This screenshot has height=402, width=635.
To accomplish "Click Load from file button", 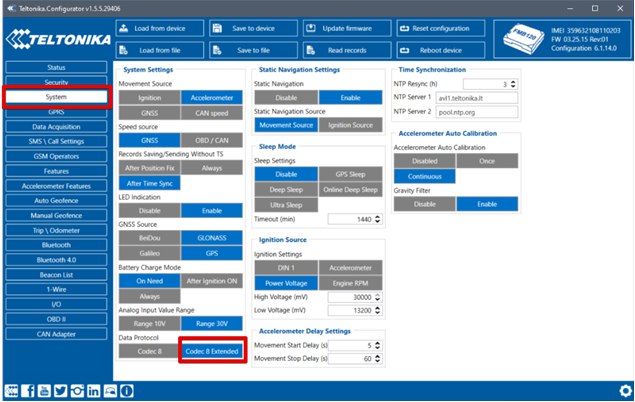I will [160, 50].
